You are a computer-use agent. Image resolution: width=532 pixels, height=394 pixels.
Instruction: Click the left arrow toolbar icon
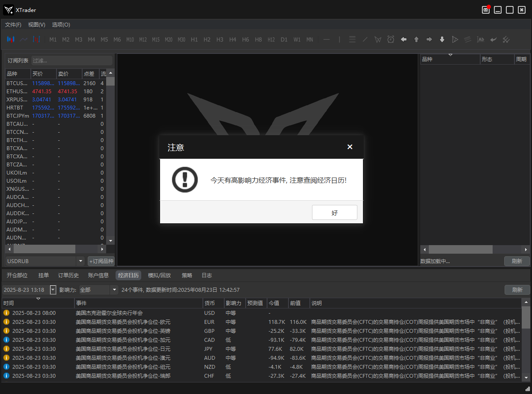pos(404,39)
